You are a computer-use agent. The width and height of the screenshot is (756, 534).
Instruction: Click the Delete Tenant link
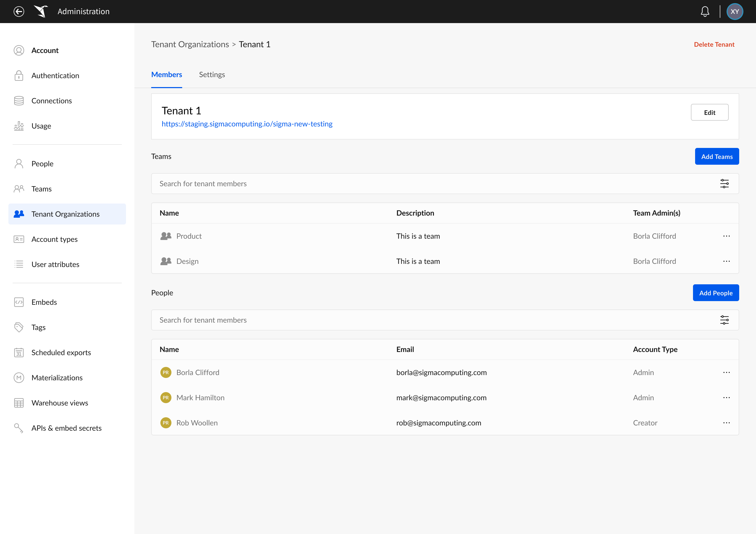(x=714, y=44)
